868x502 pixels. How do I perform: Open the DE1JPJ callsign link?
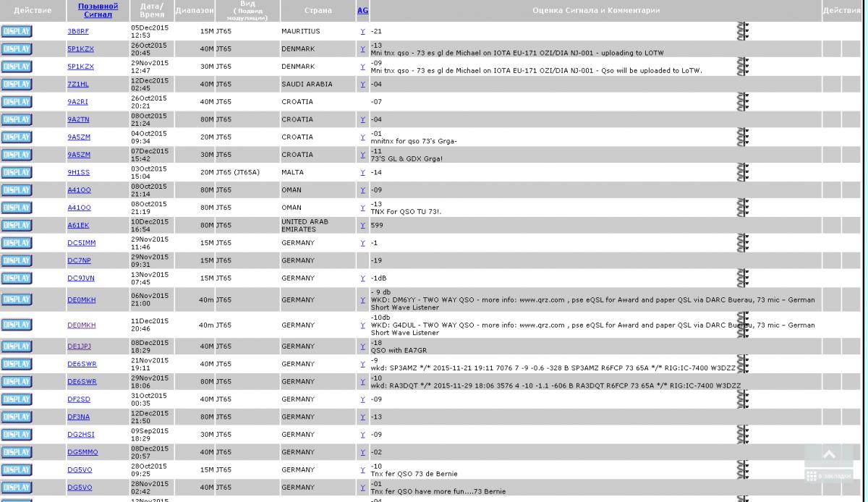79,346
